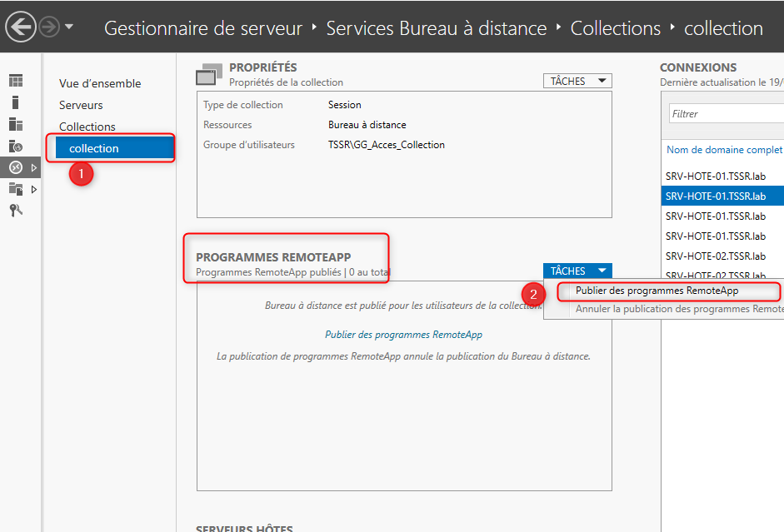The image size is (784, 532).
Task: Click the forward navigation arrow
Action: (47, 26)
